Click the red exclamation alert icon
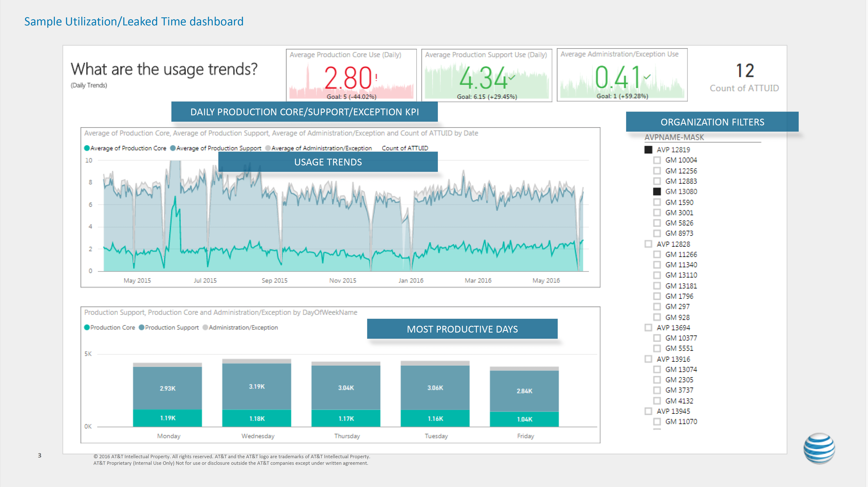868x487 pixels. tap(376, 77)
